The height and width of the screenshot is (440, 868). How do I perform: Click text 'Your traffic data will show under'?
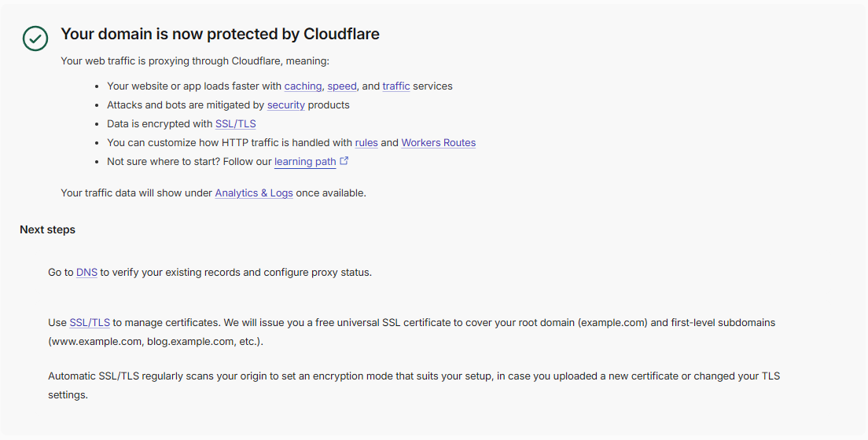coord(137,193)
